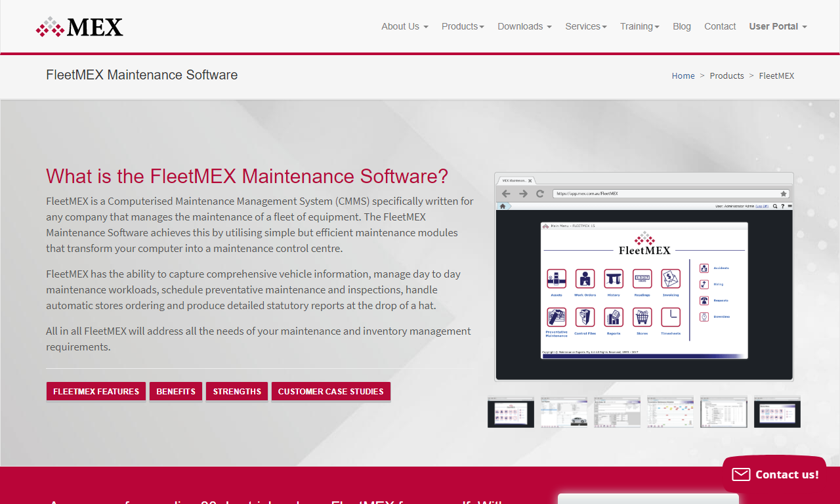840x504 pixels.
Task: Open Customer Case Studies
Action: [x=331, y=391]
